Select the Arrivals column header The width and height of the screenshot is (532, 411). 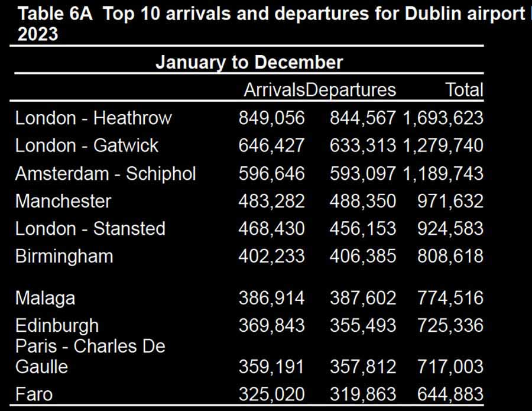274,90
